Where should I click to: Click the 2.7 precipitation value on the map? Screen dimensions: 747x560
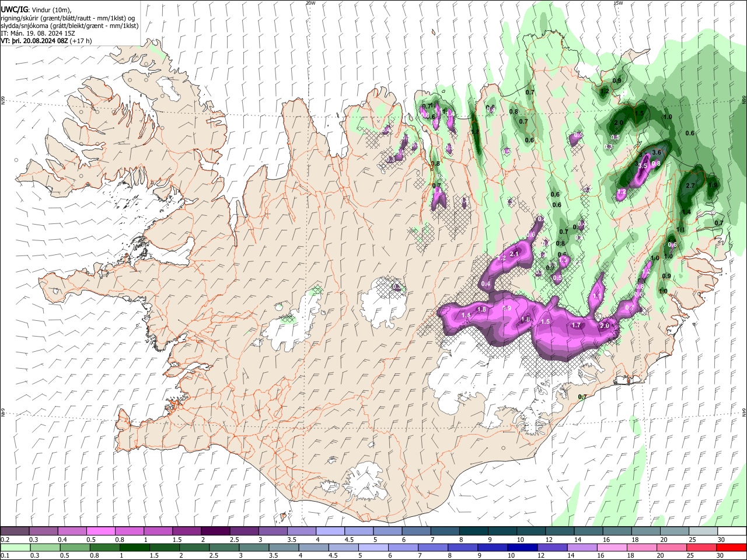[690, 185]
